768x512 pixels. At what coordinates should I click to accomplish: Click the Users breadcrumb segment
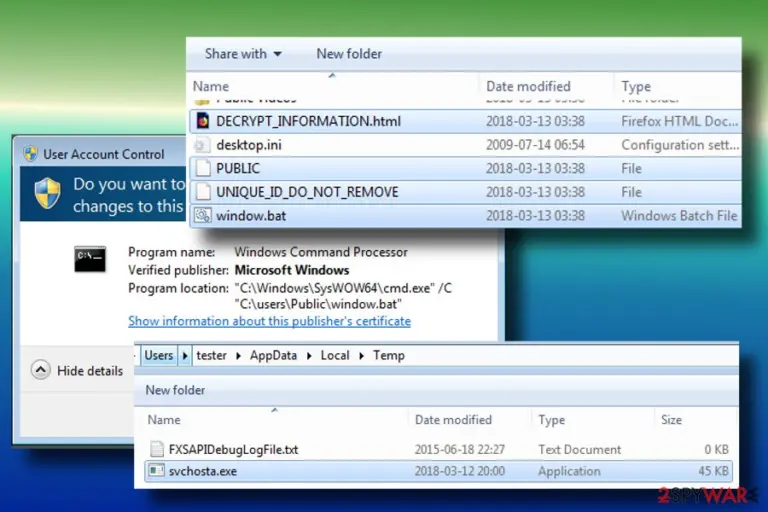click(x=158, y=355)
